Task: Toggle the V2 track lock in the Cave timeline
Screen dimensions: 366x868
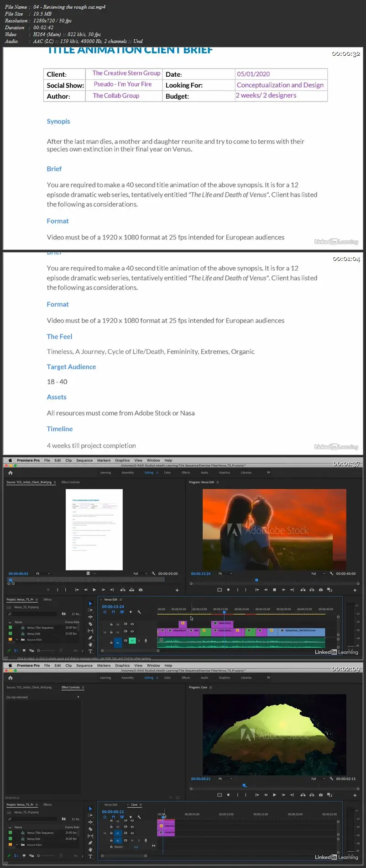Action: pos(111,827)
